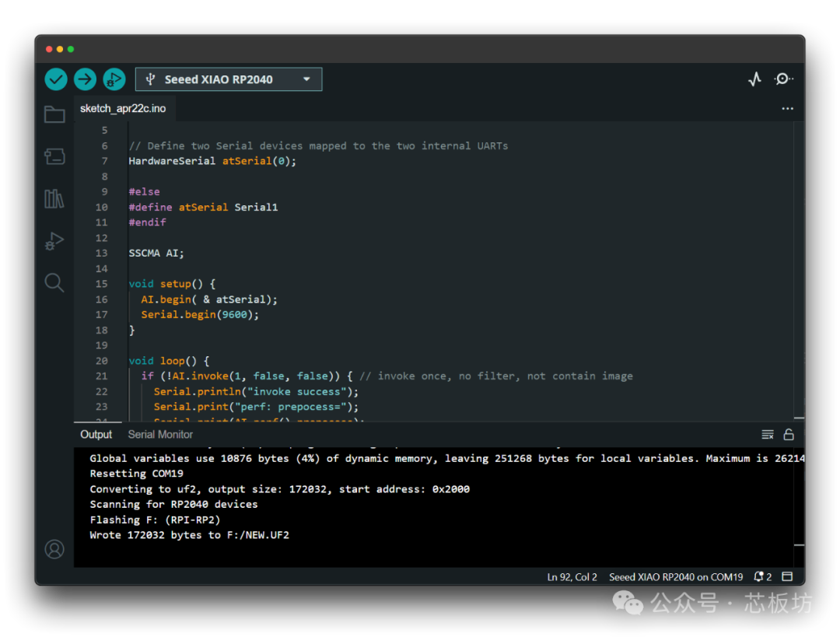Toggle the output panel scroll lock
840x637 pixels.
[789, 435]
